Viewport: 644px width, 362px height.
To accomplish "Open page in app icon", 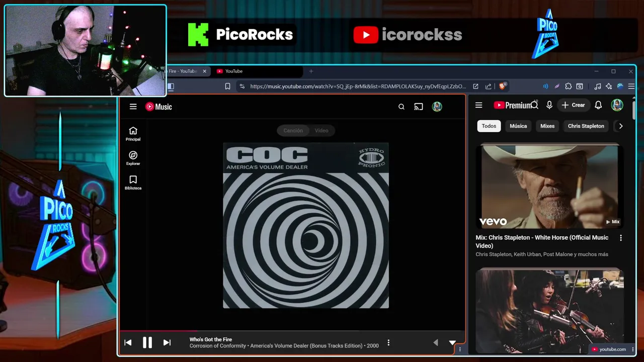I will click(475, 86).
